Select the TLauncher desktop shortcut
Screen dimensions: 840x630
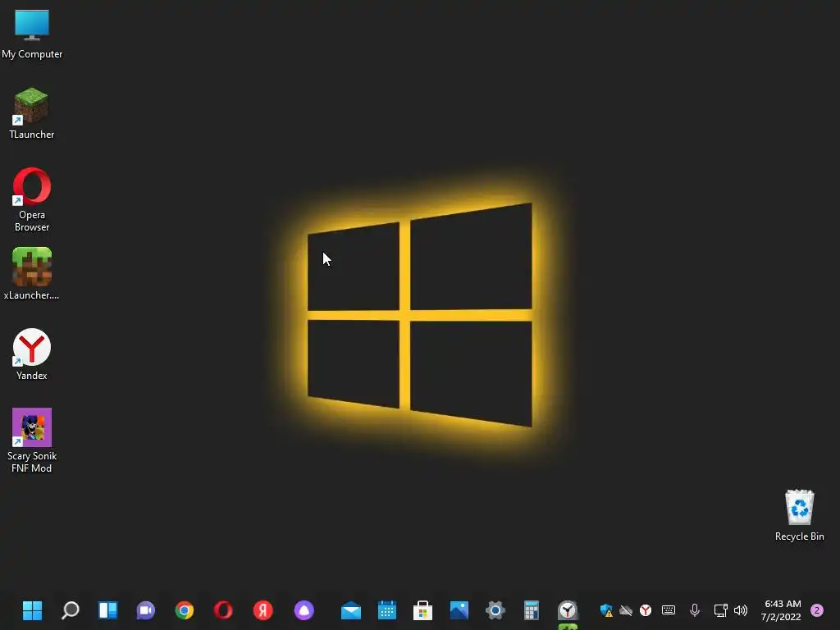point(32,113)
